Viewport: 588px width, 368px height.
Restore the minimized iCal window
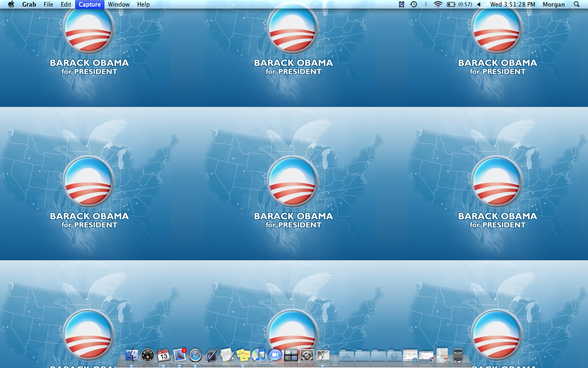pos(442,355)
